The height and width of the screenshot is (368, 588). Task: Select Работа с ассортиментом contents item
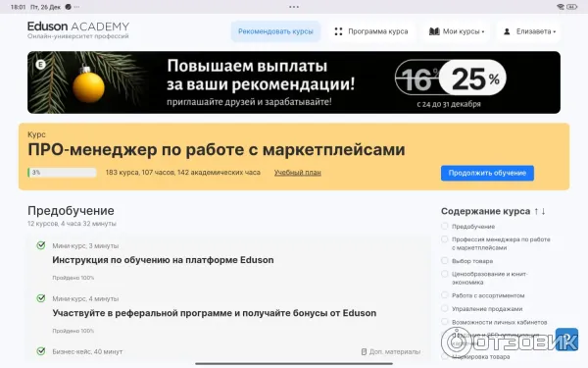488,295
